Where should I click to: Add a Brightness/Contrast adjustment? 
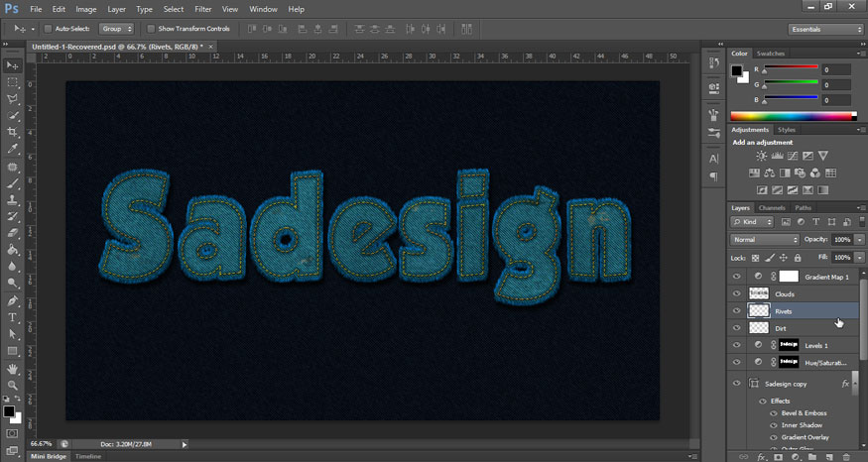762,156
